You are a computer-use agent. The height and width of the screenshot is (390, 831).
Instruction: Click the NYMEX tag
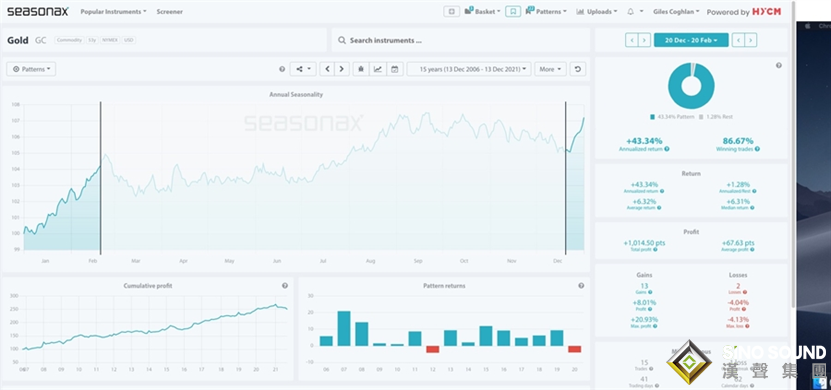tap(110, 40)
